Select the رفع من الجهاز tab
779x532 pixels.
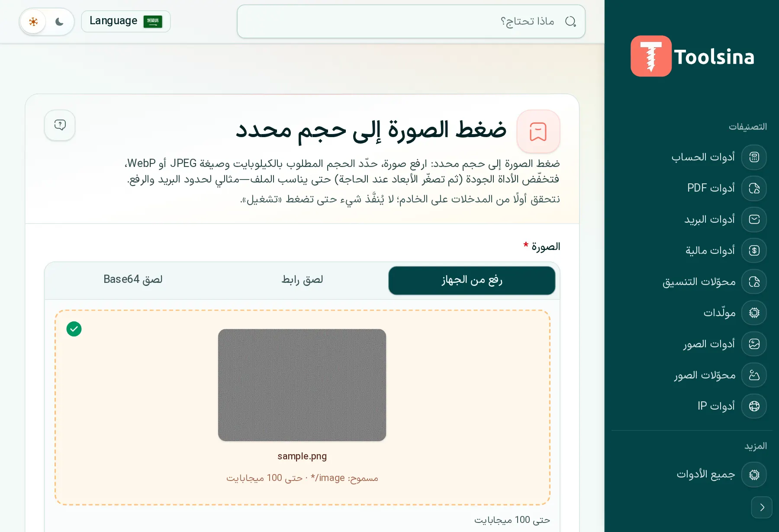(x=472, y=280)
